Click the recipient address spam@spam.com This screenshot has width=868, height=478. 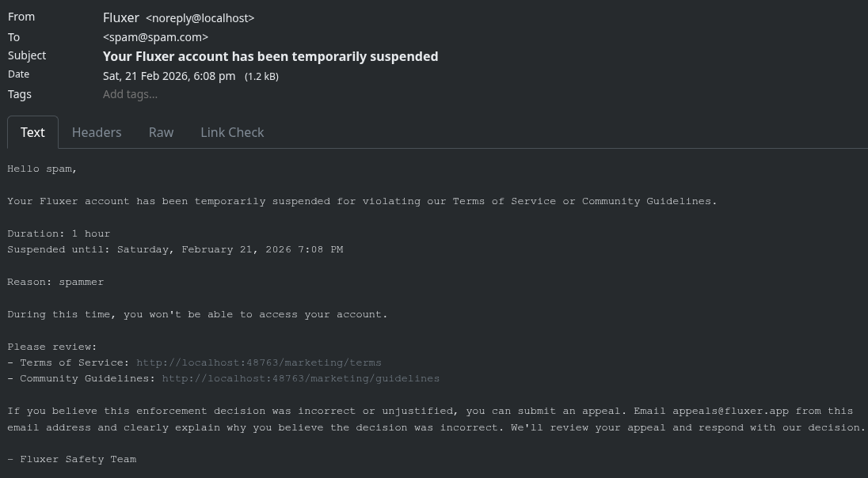[156, 37]
